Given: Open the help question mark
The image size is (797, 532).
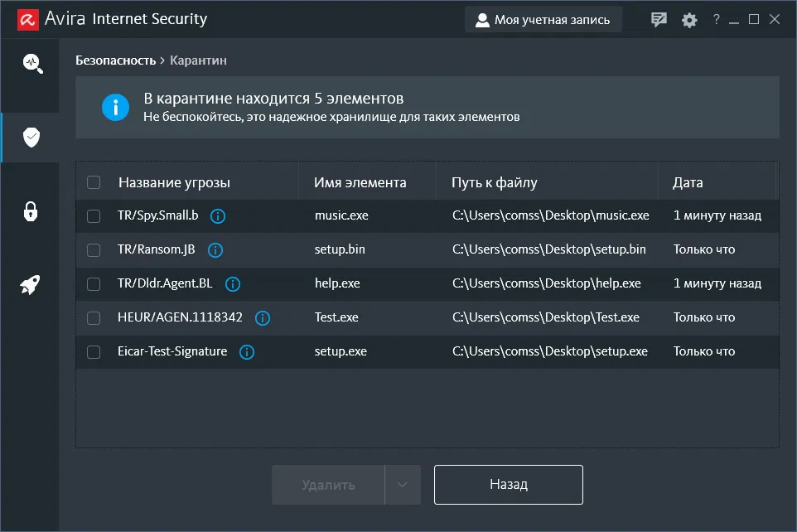Looking at the screenshot, I should (716, 20).
